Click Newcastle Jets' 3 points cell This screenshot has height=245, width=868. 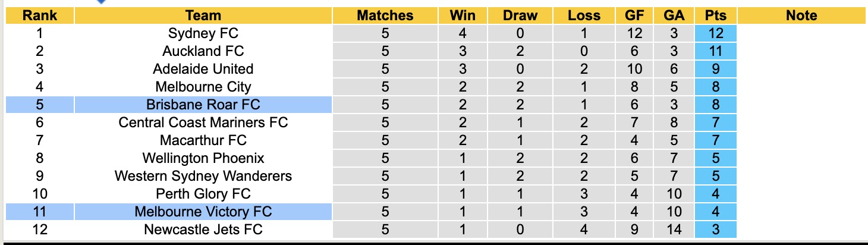pos(715,230)
